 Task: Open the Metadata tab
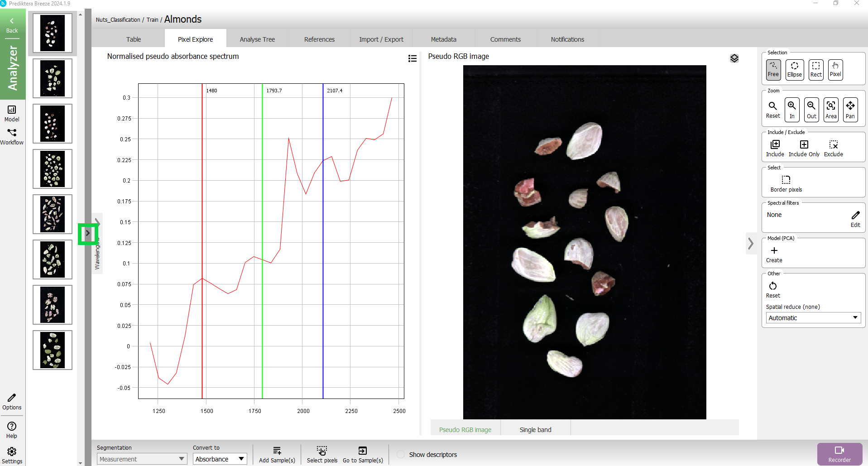(443, 39)
